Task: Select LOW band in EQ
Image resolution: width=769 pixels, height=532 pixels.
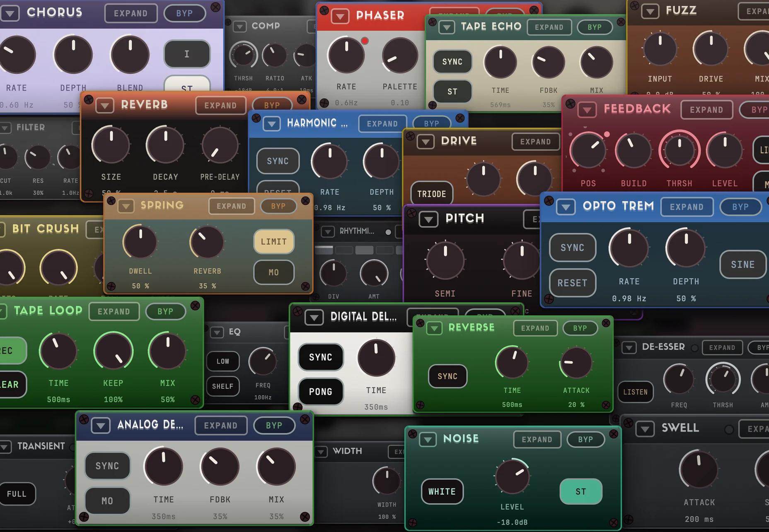Action: tap(223, 361)
